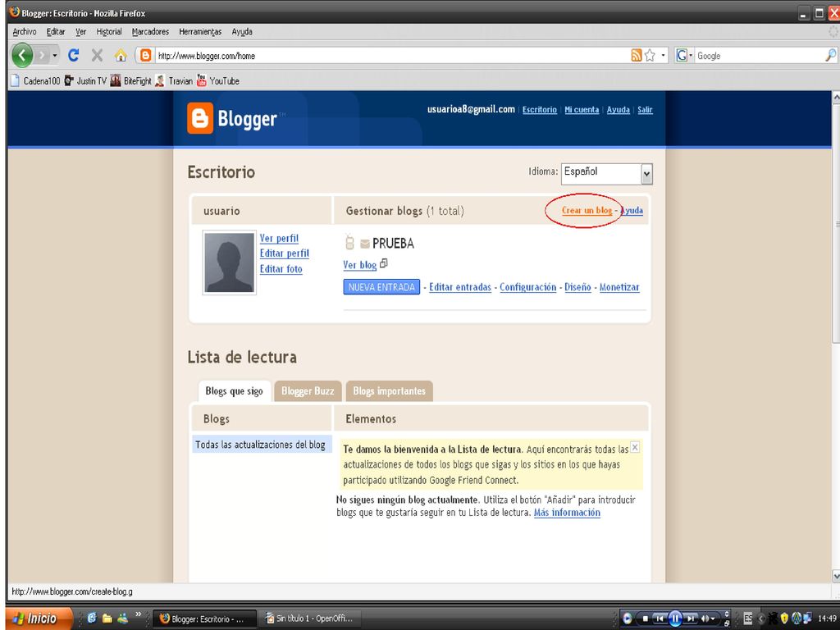Click the Google search input box

pos(759,56)
